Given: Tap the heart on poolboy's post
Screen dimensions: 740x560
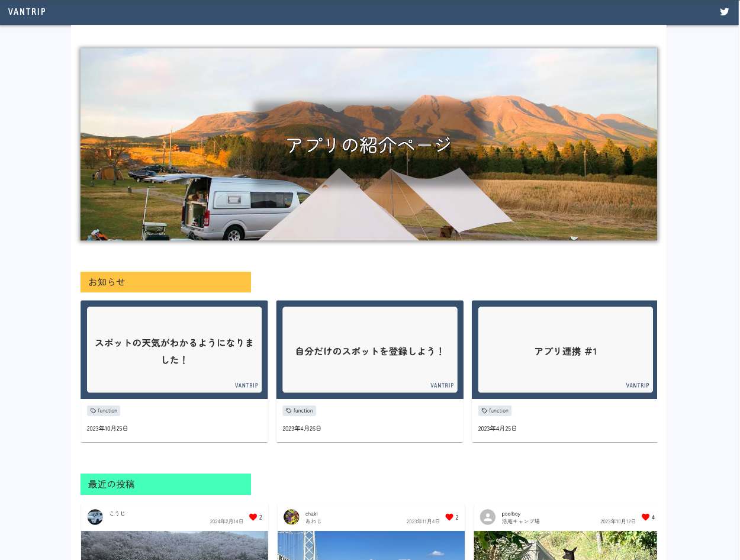Looking at the screenshot, I should pyautogui.click(x=645, y=517).
